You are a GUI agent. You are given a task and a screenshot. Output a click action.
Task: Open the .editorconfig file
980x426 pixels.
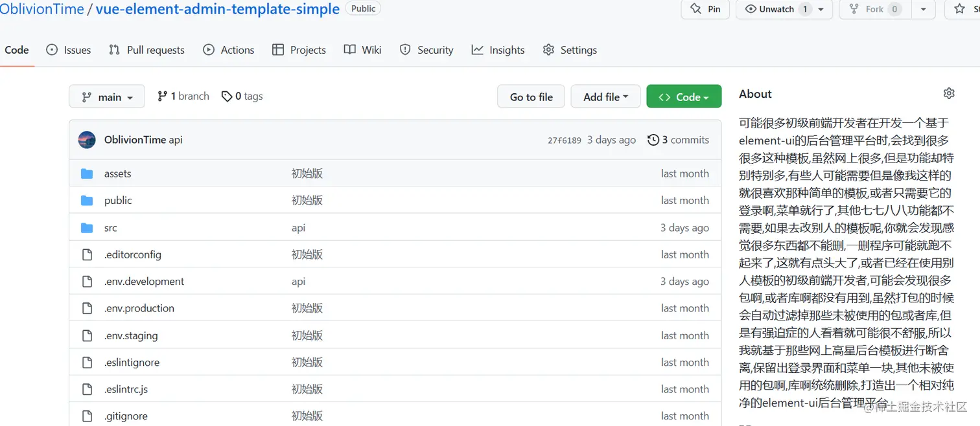pos(133,254)
